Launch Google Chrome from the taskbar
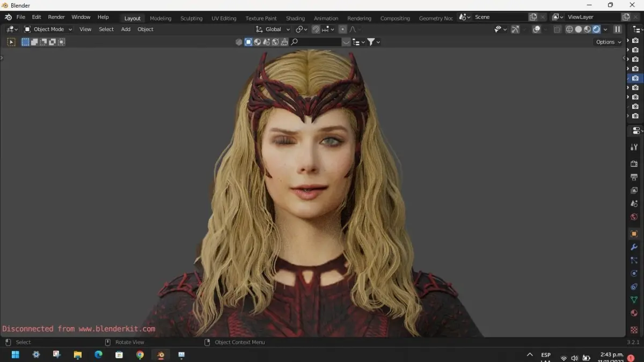Screen dimensions: 644x362 coord(140,354)
